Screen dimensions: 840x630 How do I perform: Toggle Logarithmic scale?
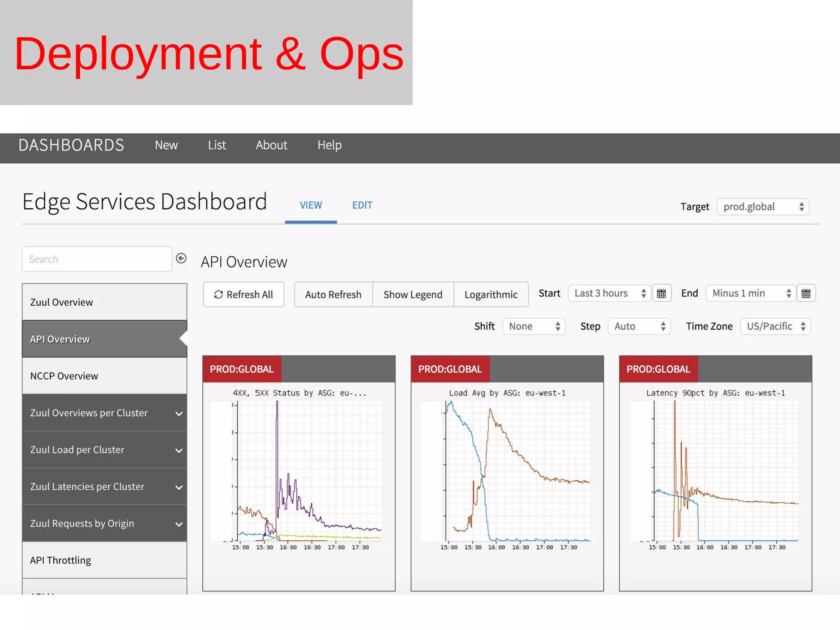(x=491, y=294)
